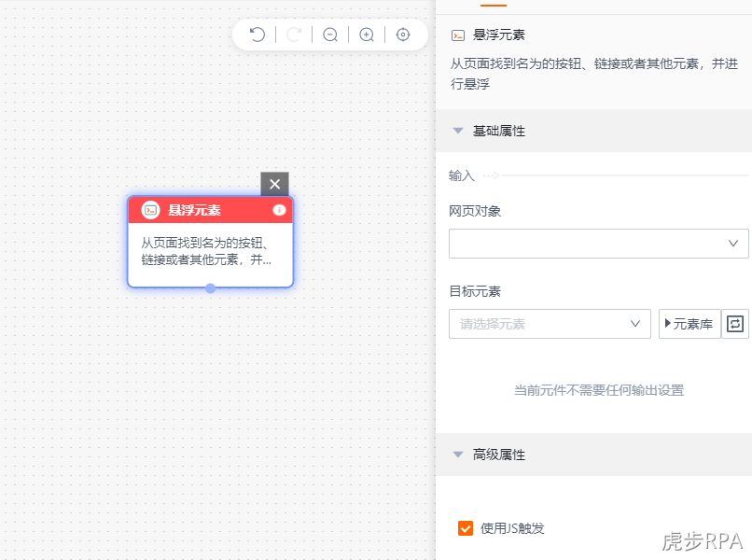
Task: Collapse the 高级属性 section
Action: pos(458,454)
